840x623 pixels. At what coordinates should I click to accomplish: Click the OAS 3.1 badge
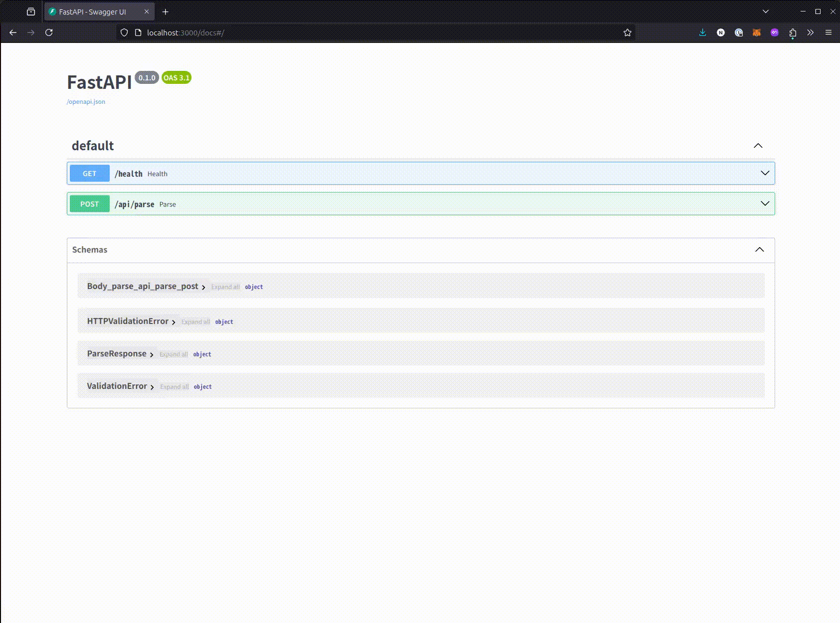177,78
